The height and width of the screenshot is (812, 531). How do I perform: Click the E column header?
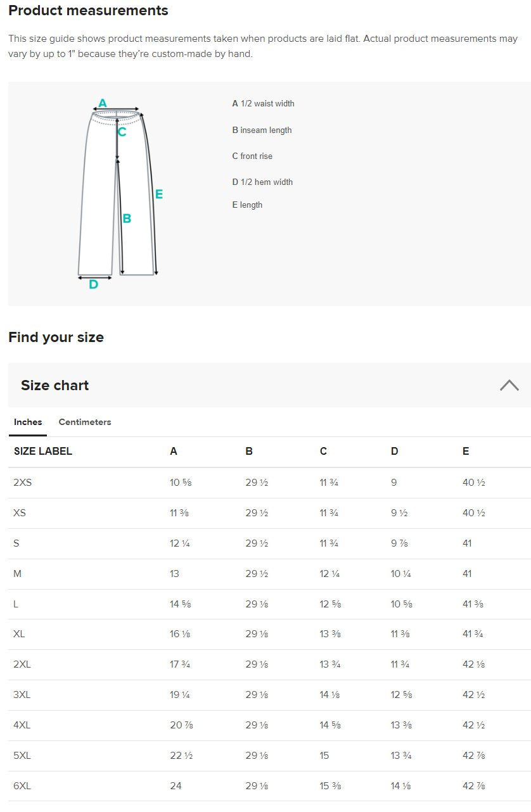(466, 452)
